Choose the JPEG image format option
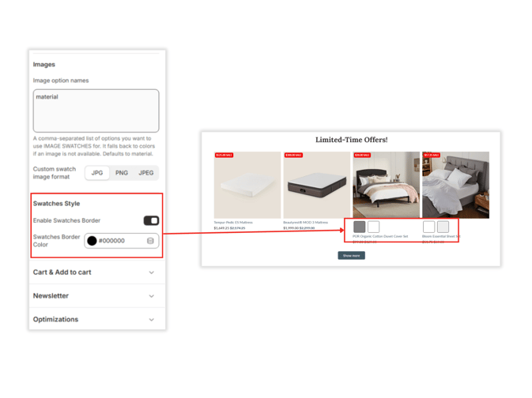Image resolution: width=532 pixels, height=398 pixels. pyautogui.click(x=146, y=173)
